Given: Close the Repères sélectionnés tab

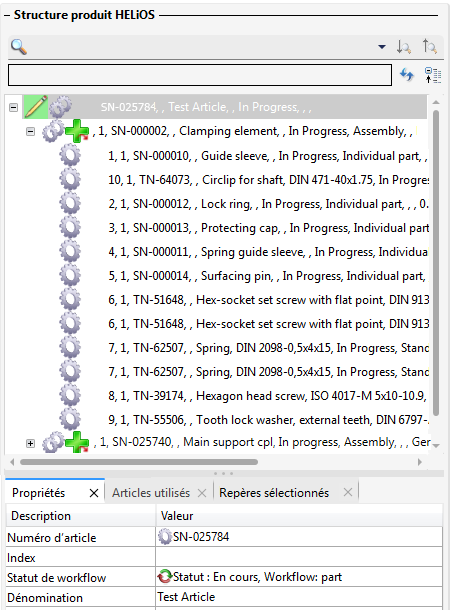Looking at the screenshot, I should [348, 493].
